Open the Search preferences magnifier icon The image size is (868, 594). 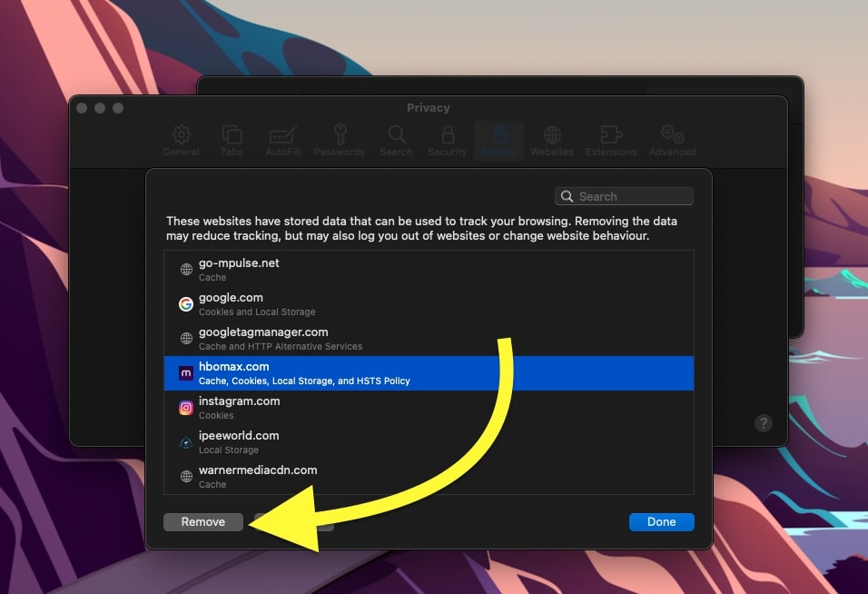pyautogui.click(x=396, y=135)
